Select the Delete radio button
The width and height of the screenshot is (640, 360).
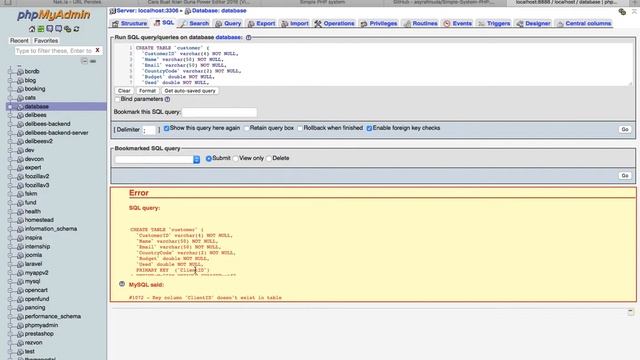pos(269,158)
